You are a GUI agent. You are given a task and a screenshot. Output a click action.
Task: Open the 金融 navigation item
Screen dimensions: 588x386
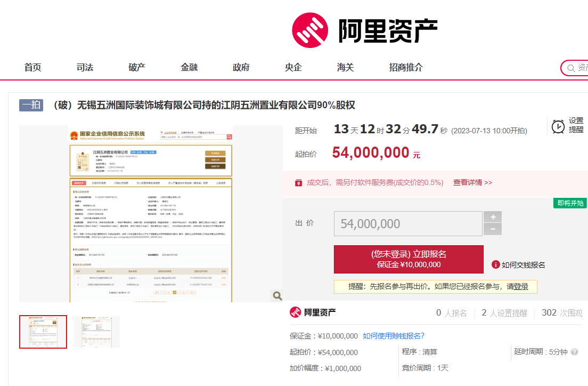coord(189,67)
